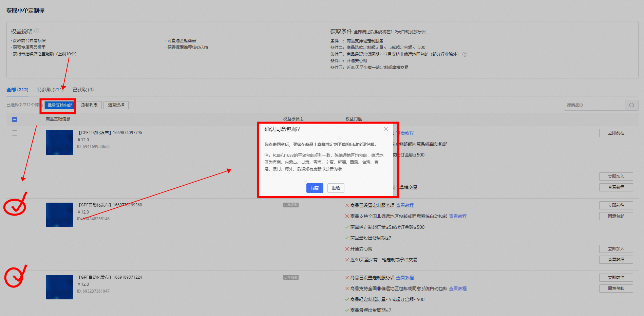Switch to the 待获取 (211) tab
Image resolution: width=644 pixels, height=316 pixels.
click(50, 89)
